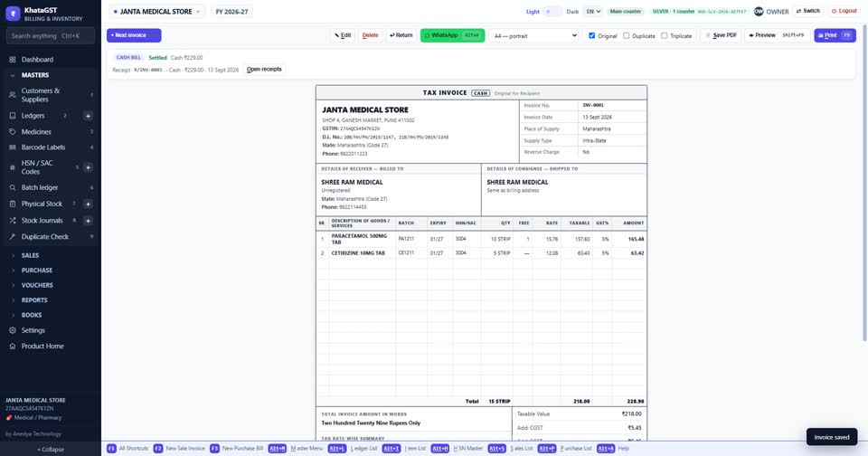This screenshot has height=456, width=868.
Task: Add a new ledger with plus button
Action: tap(88, 116)
